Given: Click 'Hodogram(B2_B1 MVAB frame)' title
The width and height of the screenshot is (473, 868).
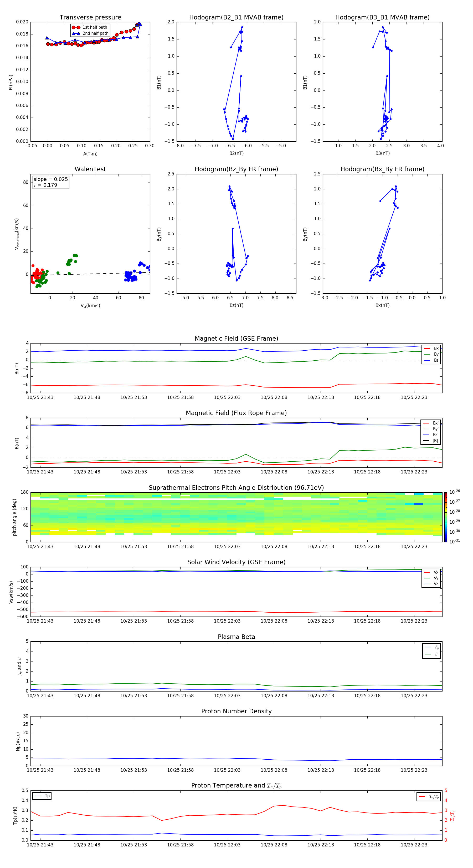Looking at the screenshot, I should pyautogui.click(x=236, y=17).
